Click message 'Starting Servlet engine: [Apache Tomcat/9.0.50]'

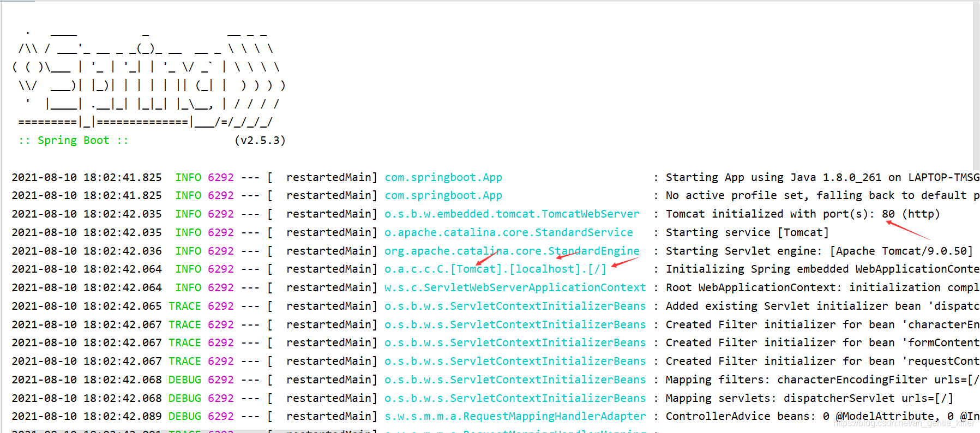tap(819, 251)
